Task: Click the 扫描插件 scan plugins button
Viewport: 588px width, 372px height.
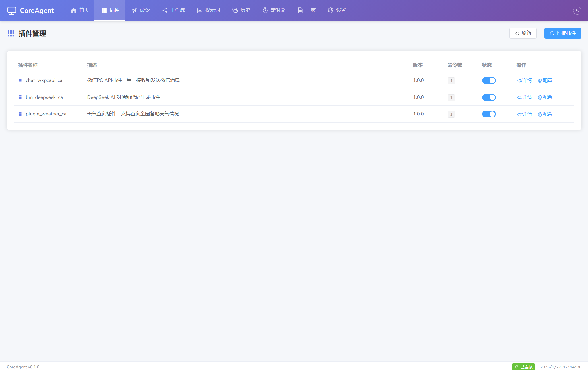Action: tap(562, 33)
